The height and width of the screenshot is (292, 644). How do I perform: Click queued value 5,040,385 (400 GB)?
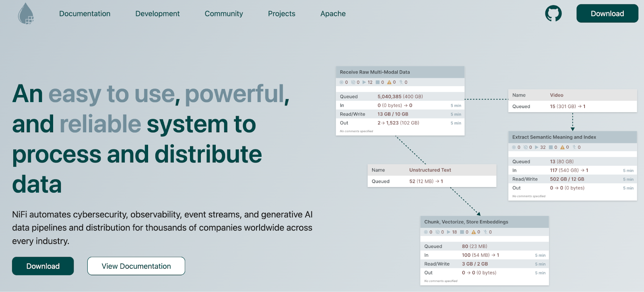coord(400,97)
